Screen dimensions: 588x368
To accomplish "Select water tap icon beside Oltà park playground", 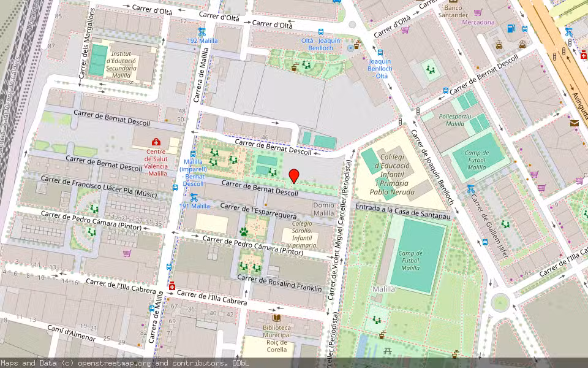I will [x=295, y=67].
